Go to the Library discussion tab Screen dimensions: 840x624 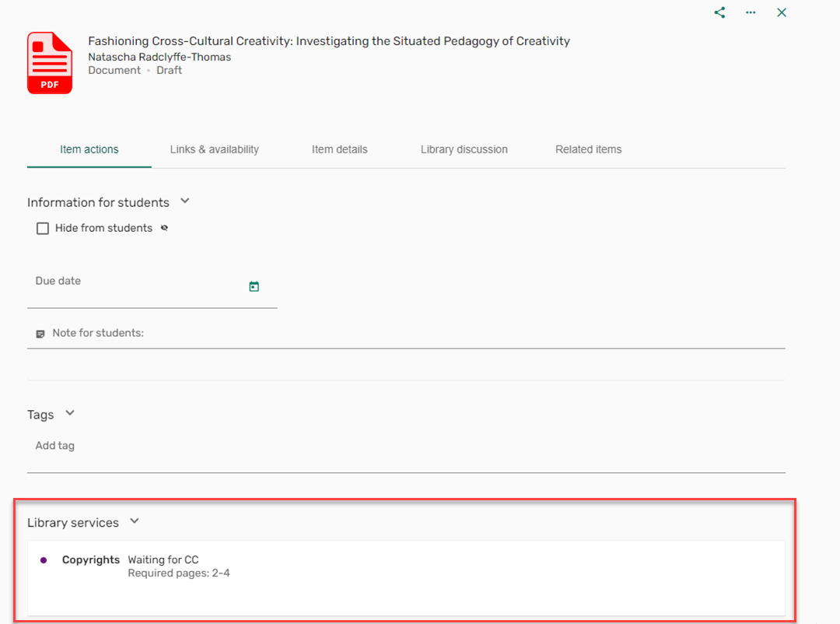(x=464, y=149)
